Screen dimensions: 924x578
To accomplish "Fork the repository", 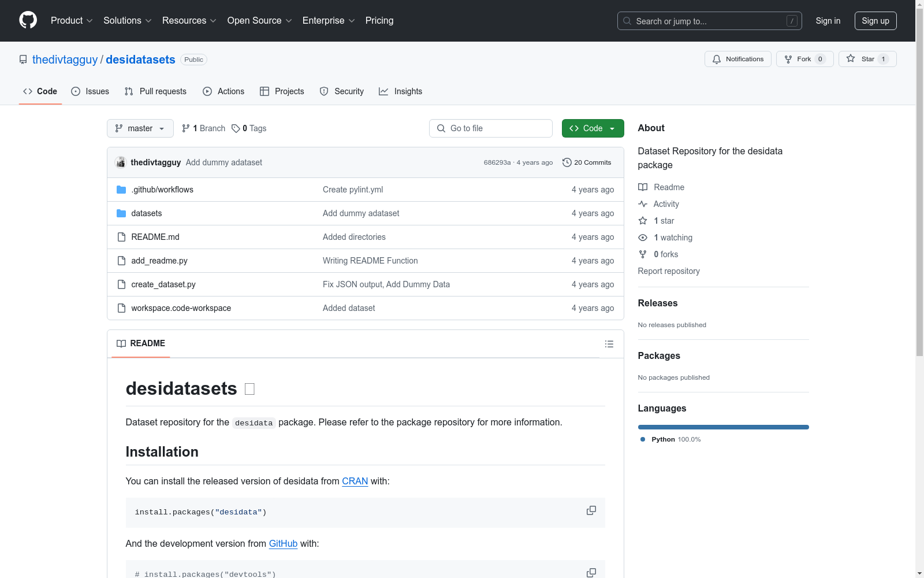I will (x=804, y=59).
